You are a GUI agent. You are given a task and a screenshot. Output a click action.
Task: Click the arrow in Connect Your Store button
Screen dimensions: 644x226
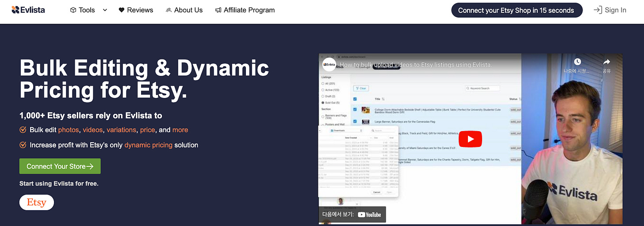(90, 166)
